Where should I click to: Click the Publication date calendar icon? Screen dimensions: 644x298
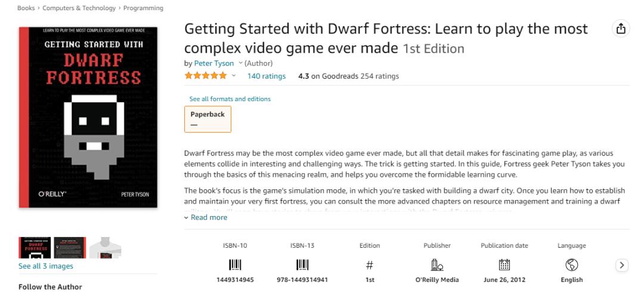coord(504,265)
